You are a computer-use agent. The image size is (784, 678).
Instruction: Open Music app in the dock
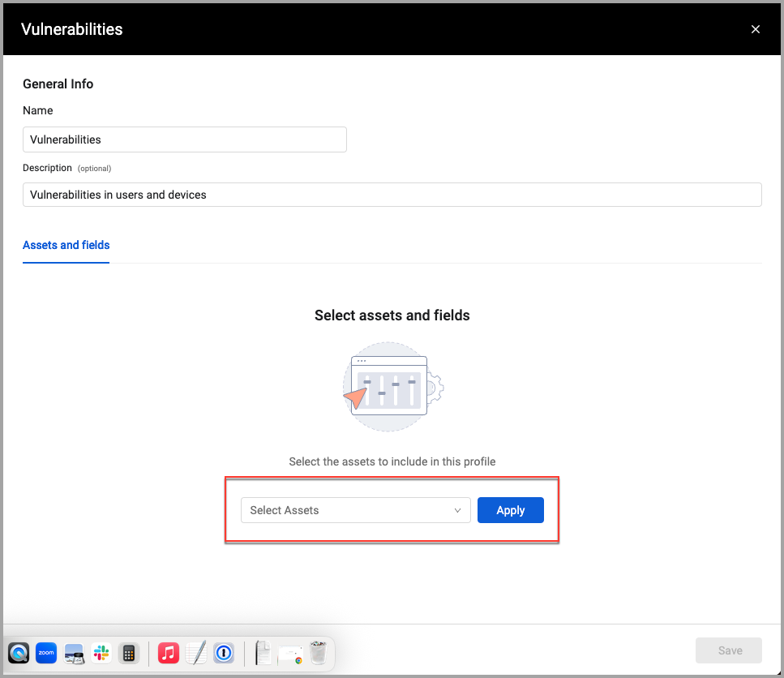[169, 653]
